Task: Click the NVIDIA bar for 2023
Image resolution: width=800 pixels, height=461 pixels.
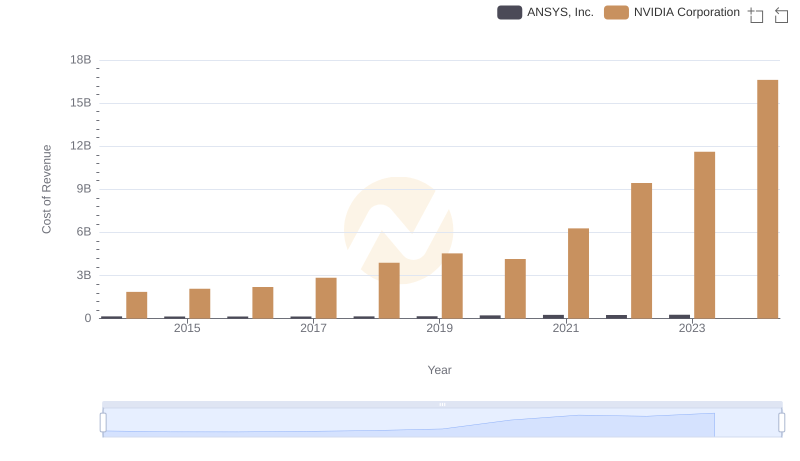Action: [x=704, y=235]
